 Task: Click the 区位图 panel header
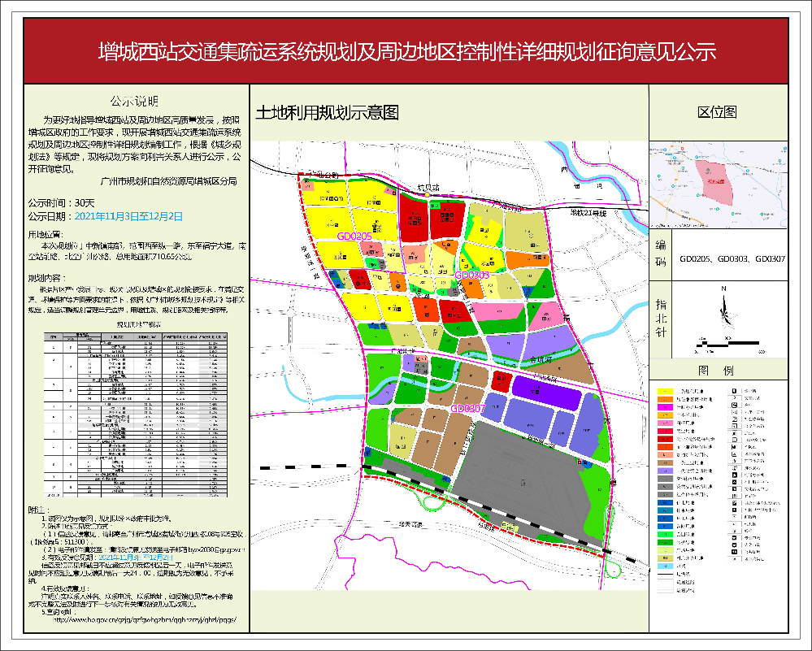(x=718, y=111)
